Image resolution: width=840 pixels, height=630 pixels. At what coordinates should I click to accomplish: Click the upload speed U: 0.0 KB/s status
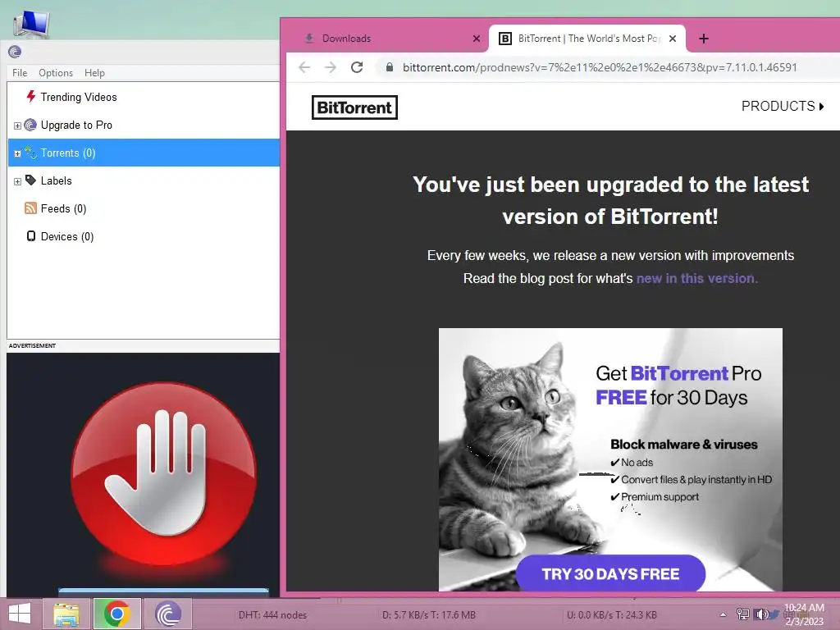click(x=612, y=615)
